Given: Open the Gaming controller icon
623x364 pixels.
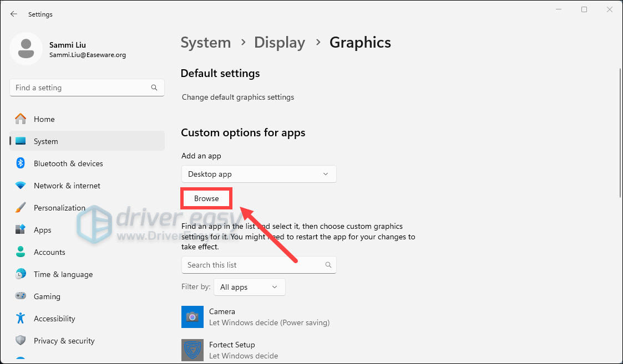Looking at the screenshot, I should coord(21,296).
